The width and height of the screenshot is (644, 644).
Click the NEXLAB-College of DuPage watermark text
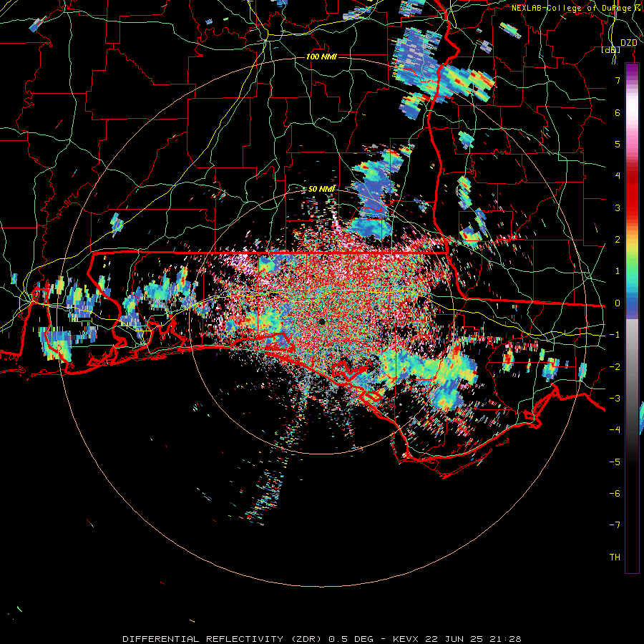[577, 8]
